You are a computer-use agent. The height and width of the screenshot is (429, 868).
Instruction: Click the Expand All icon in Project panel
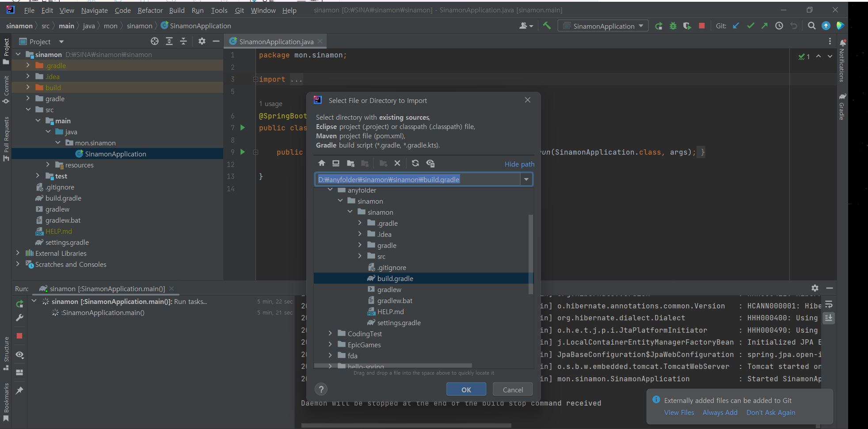(169, 41)
